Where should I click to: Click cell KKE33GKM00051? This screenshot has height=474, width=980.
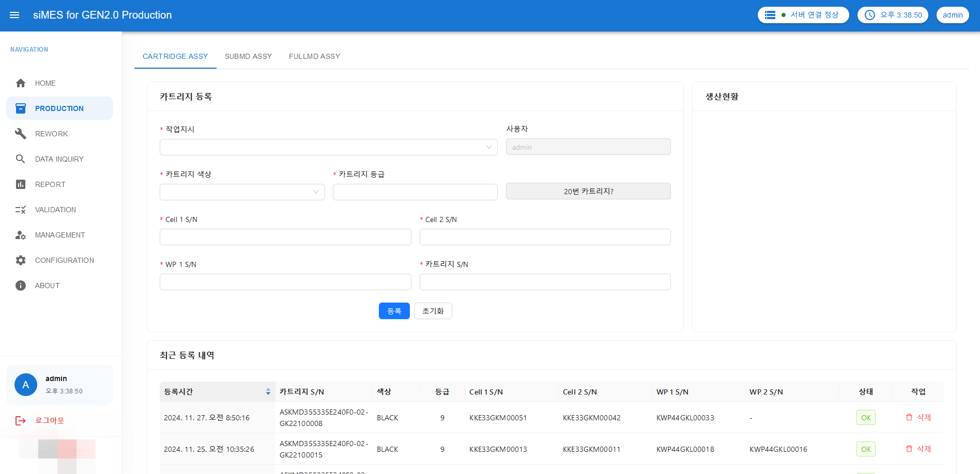point(498,418)
